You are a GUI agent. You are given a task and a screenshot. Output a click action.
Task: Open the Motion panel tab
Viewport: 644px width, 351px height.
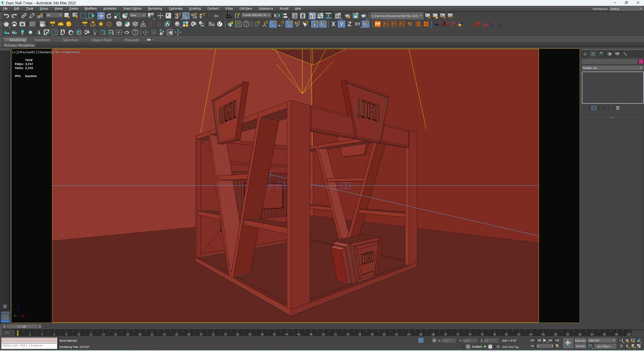point(609,54)
